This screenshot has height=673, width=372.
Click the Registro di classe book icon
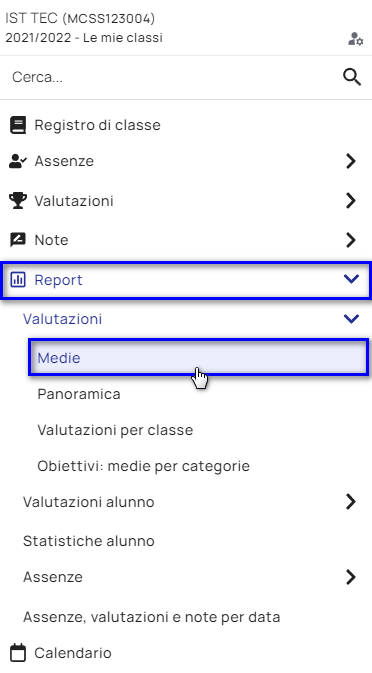(18, 125)
